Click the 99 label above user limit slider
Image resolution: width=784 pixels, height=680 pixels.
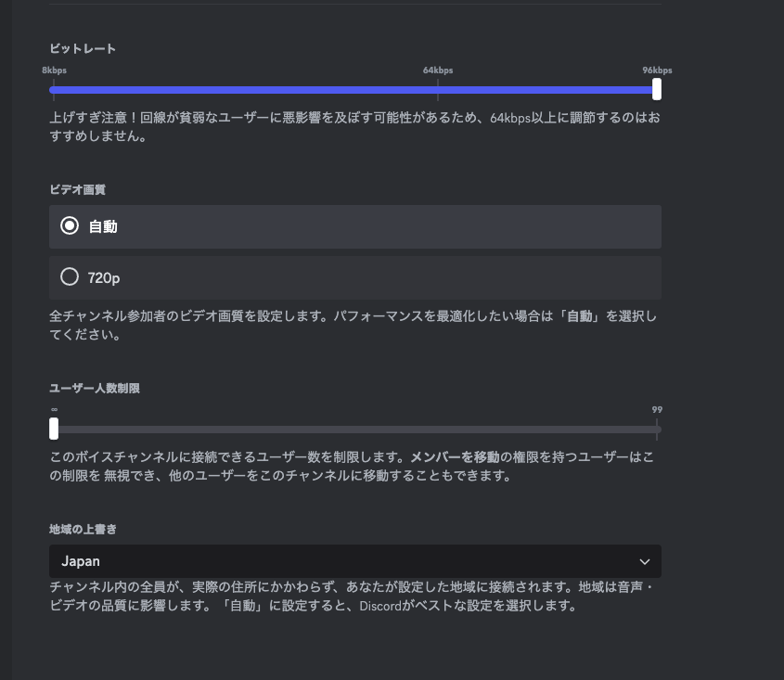tap(657, 409)
